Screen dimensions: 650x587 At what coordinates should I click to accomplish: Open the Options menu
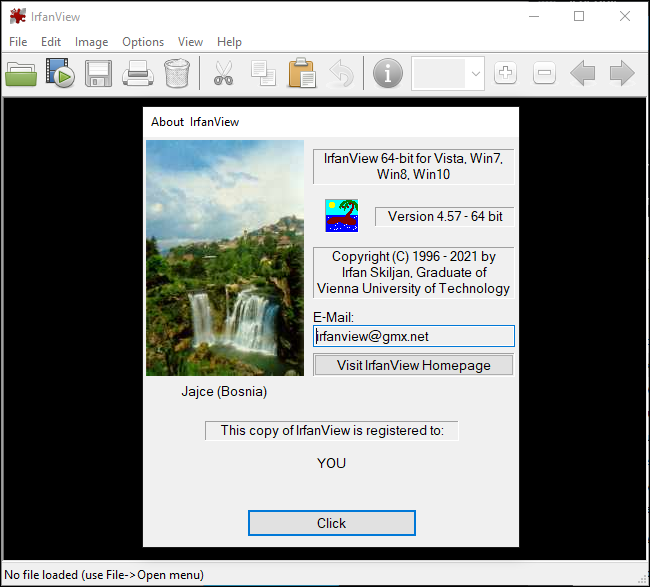point(143,42)
